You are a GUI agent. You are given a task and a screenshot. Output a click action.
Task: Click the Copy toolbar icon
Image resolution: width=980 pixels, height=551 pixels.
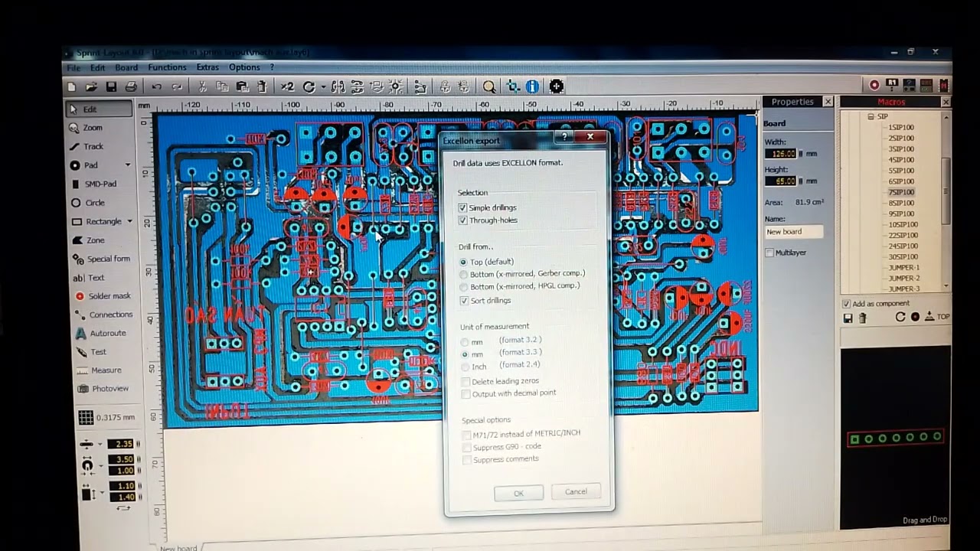point(223,87)
